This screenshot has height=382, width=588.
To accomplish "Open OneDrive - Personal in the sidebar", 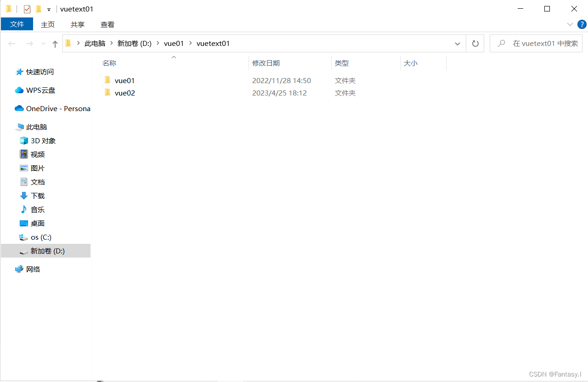I will pyautogui.click(x=58, y=109).
